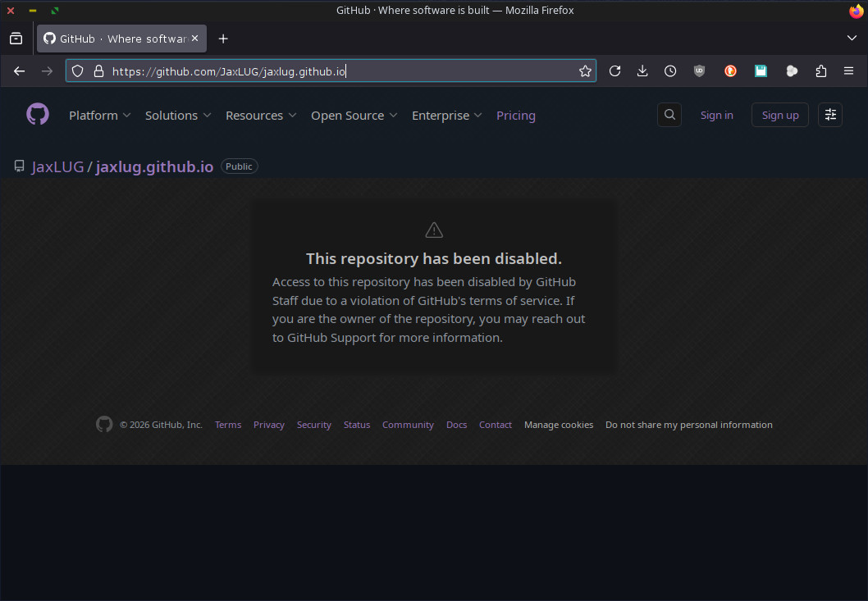
Task: Click the Sign up button
Action: click(x=780, y=115)
